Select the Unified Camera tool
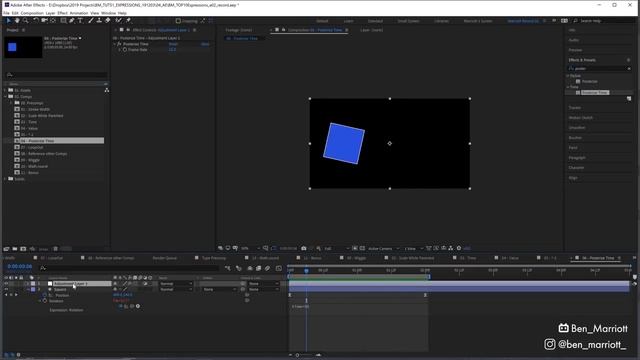The width and height of the screenshot is (640, 360). point(44,20)
